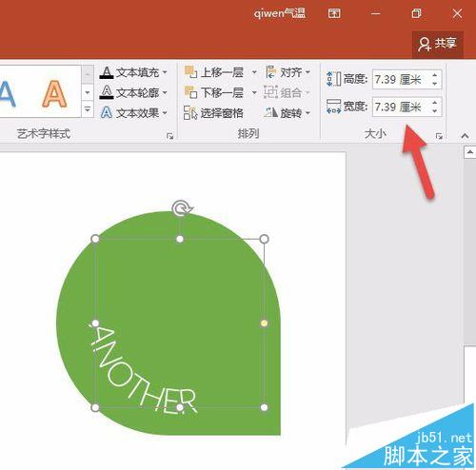476x470 pixels.
Task: Minimize the PowerPoint window
Action: click(375, 13)
